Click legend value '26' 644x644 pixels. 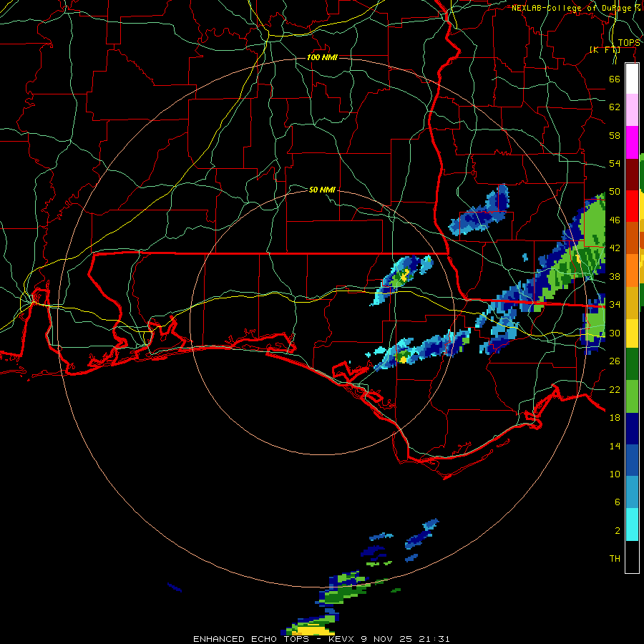click(x=615, y=361)
